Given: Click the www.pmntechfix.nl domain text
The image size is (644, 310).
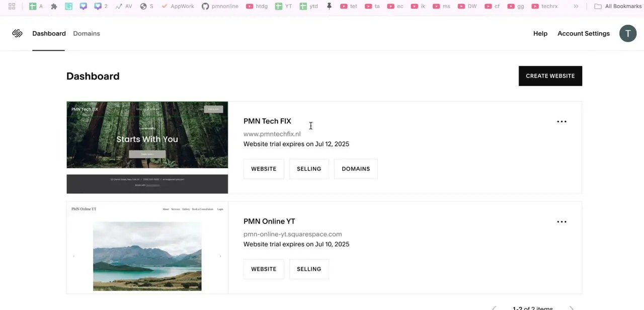Looking at the screenshot, I should (x=272, y=134).
